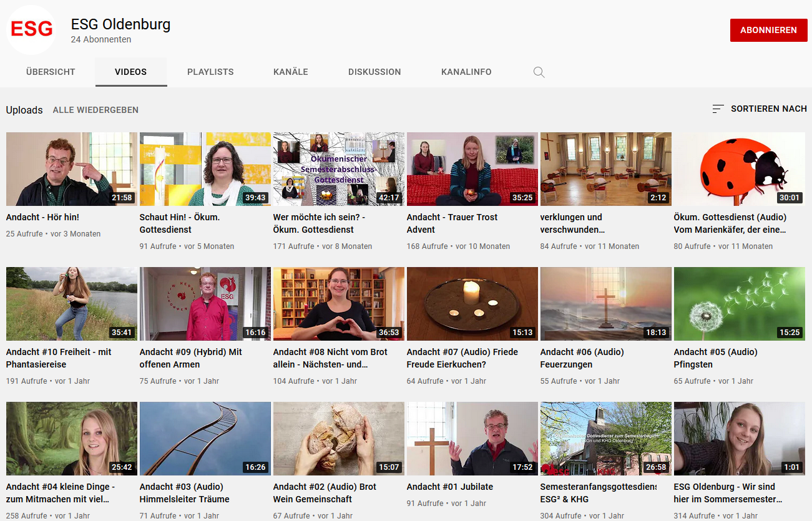This screenshot has height=521, width=812.
Task: Open the 'Andacht - Hör hin!' video title
Action: click(x=42, y=217)
